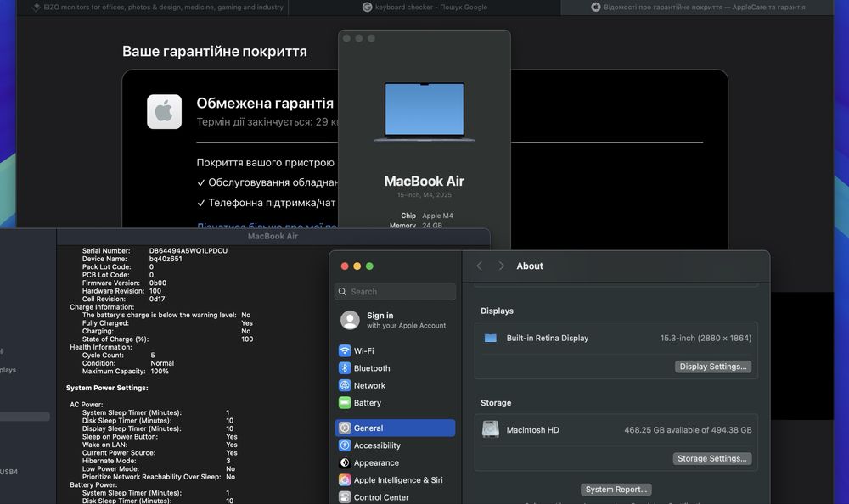Click the Storage section heading

click(496, 403)
